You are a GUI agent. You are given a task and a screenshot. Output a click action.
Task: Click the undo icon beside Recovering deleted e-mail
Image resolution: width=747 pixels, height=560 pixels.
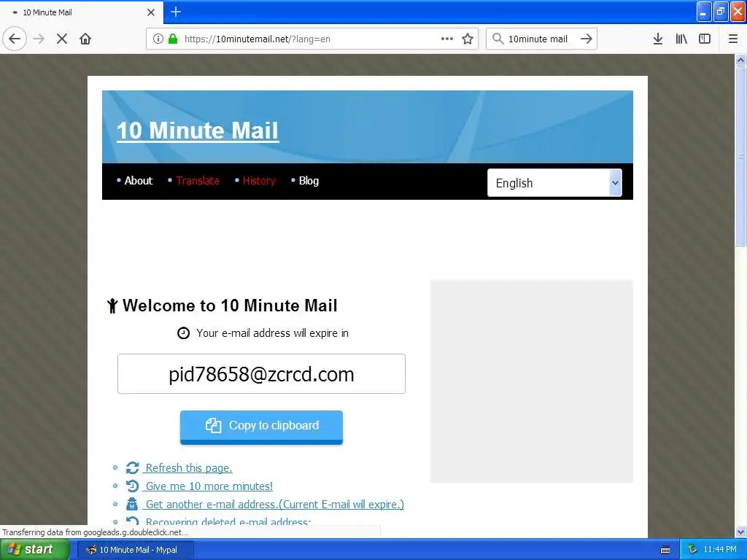(133, 521)
